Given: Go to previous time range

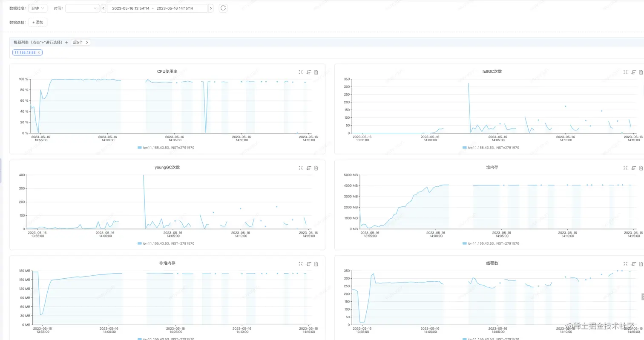Looking at the screenshot, I should (x=103, y=9).
